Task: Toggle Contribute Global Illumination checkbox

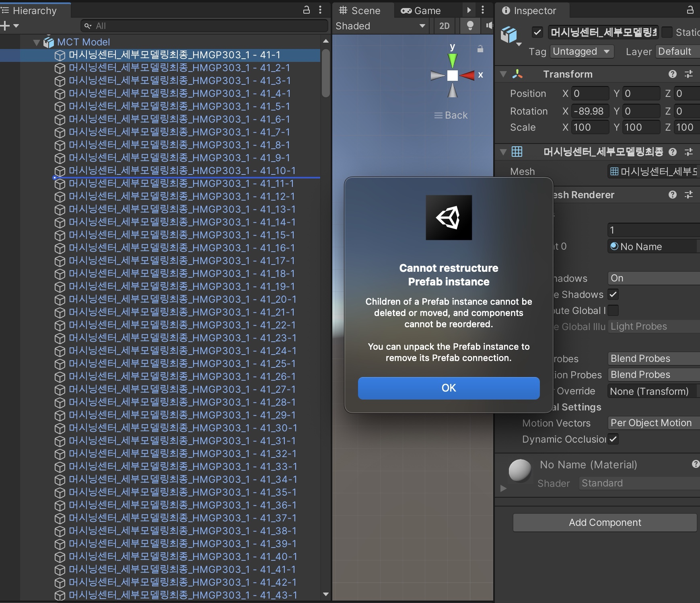Action: coord(613,311)
